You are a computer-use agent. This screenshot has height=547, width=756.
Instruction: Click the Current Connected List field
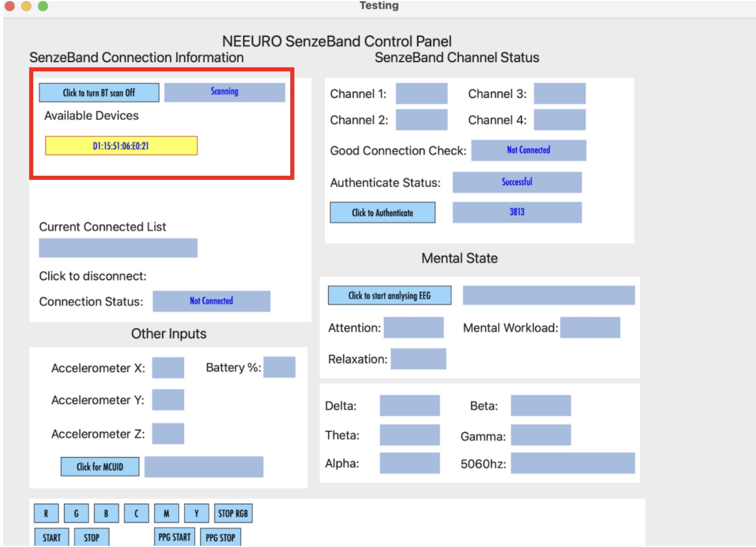118,248
